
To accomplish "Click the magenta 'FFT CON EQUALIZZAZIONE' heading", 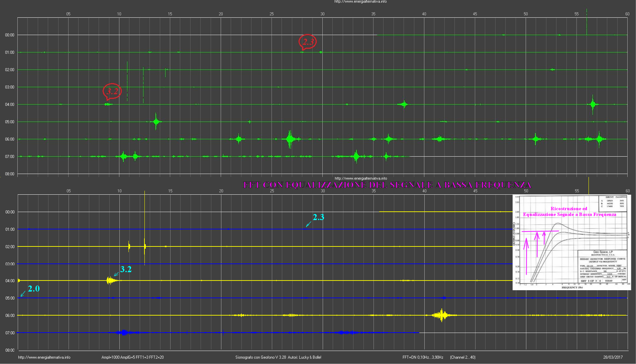I will point(387,185).
